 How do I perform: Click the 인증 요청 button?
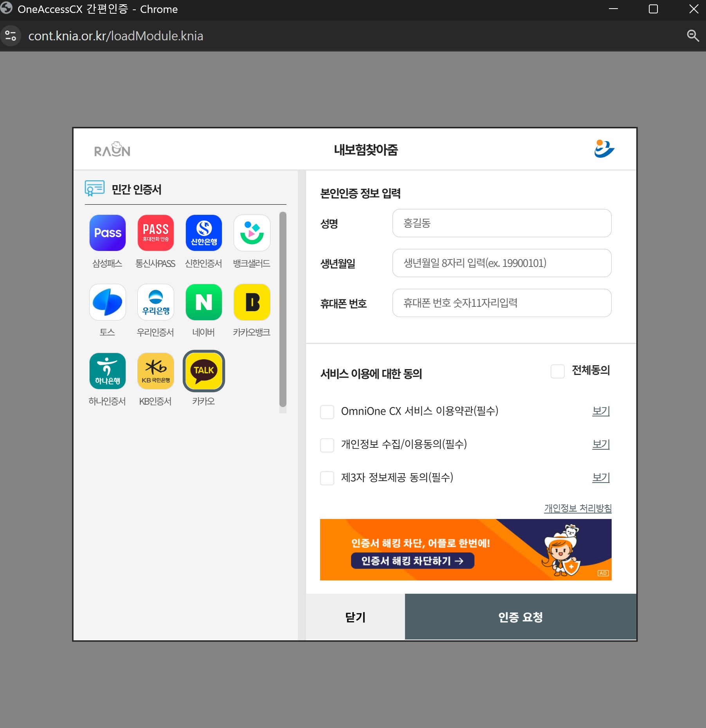pyautogui.click(x=520, y=617)
